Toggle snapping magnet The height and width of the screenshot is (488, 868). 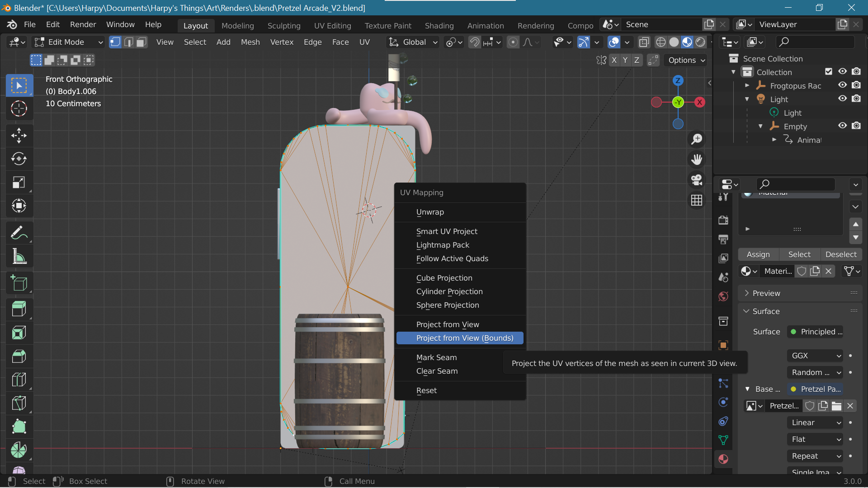click(x=474, y=42)
